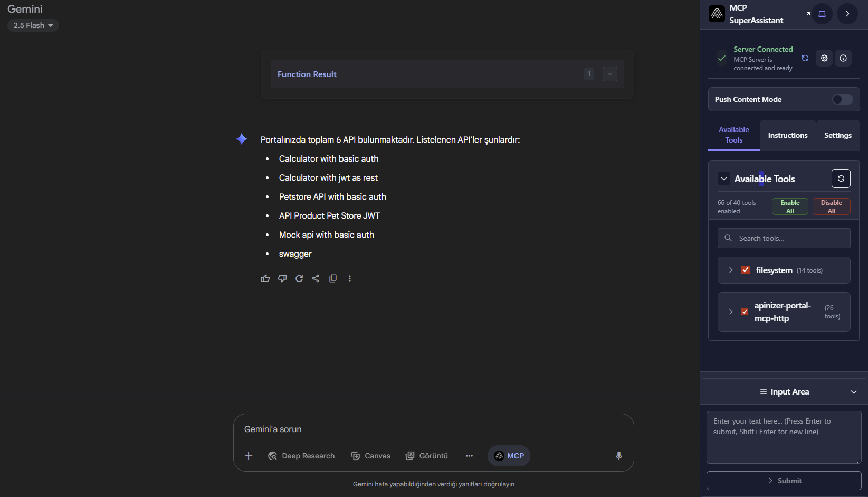Image resolution: width=868 pixels, height=497 pixels.
Task: Refresh the available tools list
Action: click(x=841, y=179)
